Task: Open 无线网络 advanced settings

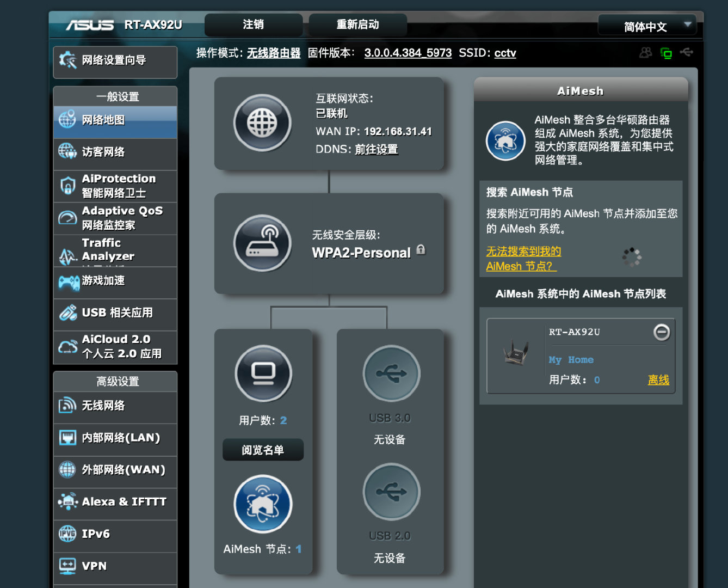Action: [x=115, y=406]
